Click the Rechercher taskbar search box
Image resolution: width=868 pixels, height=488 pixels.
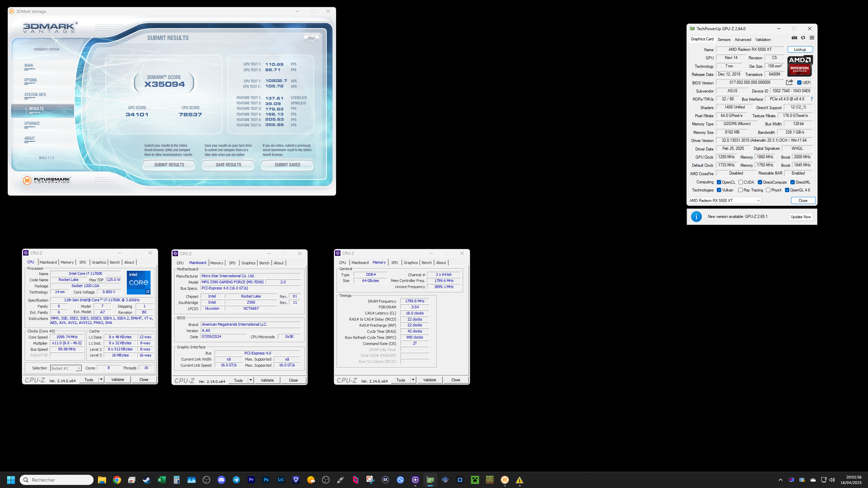[x=57, y=480]
